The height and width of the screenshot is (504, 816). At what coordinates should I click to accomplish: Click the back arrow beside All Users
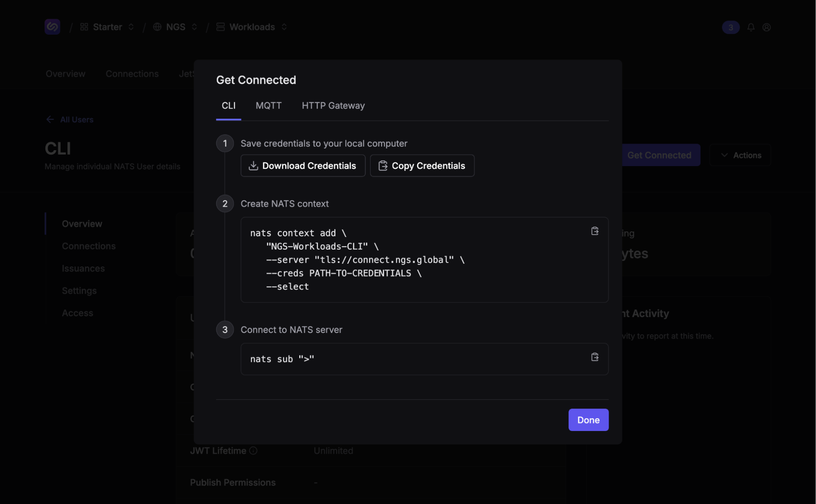tap(50, 120)
